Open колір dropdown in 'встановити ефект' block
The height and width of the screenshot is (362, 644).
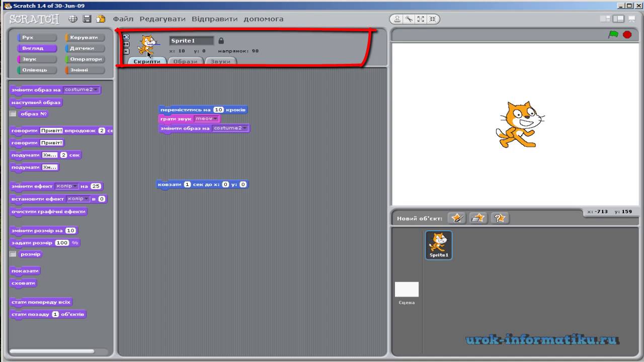pos(77,199)
